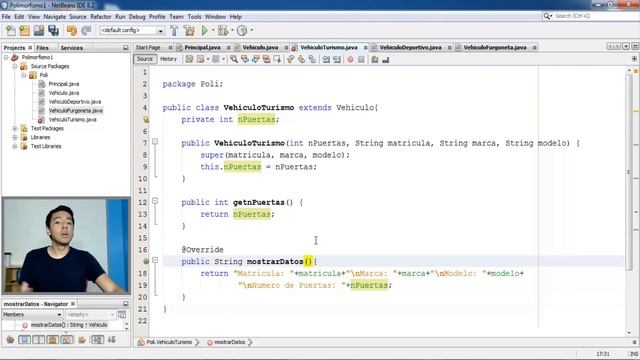Click the Open Project toolbar icon

tap(39, 31)
